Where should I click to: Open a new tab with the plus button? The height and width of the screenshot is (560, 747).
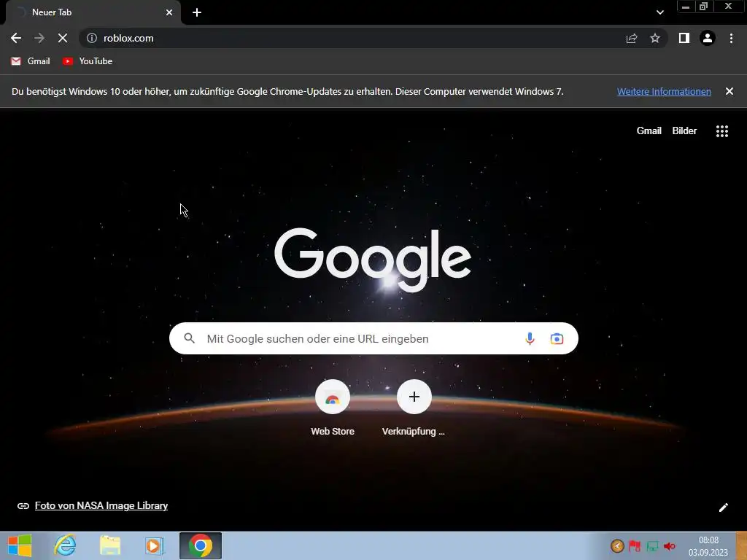pos(197,12)
